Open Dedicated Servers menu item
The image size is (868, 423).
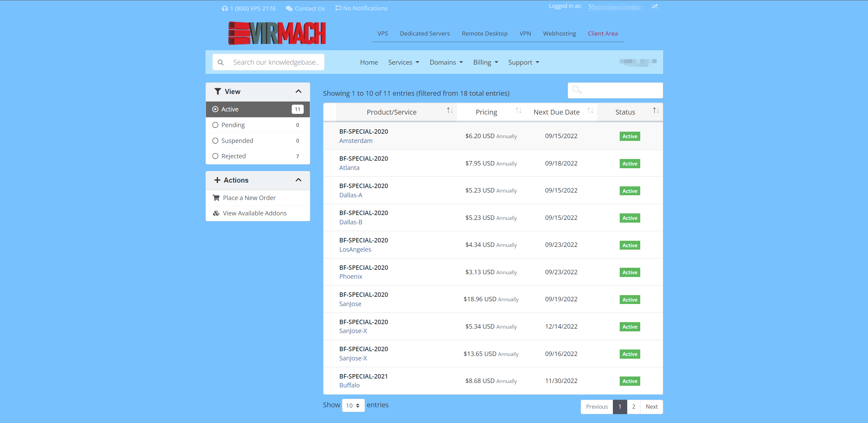425,34
